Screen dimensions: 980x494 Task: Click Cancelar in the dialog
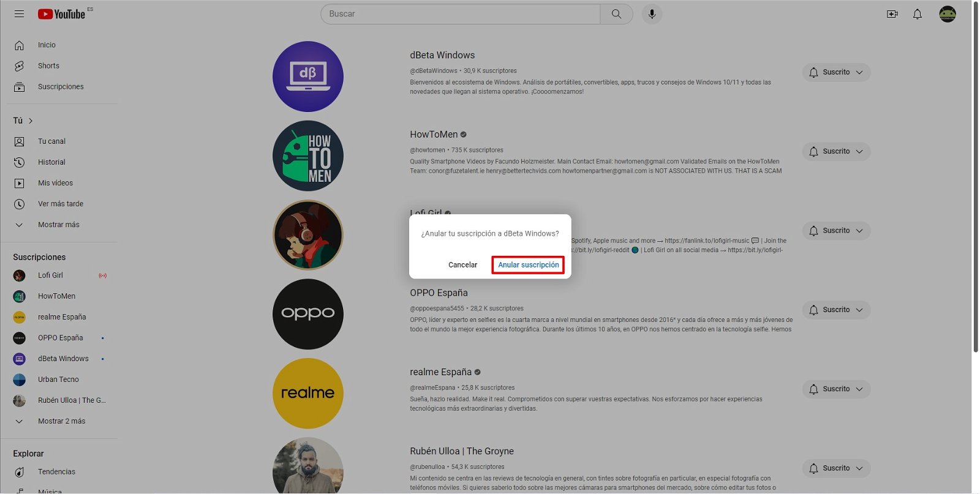click(462, 265)
